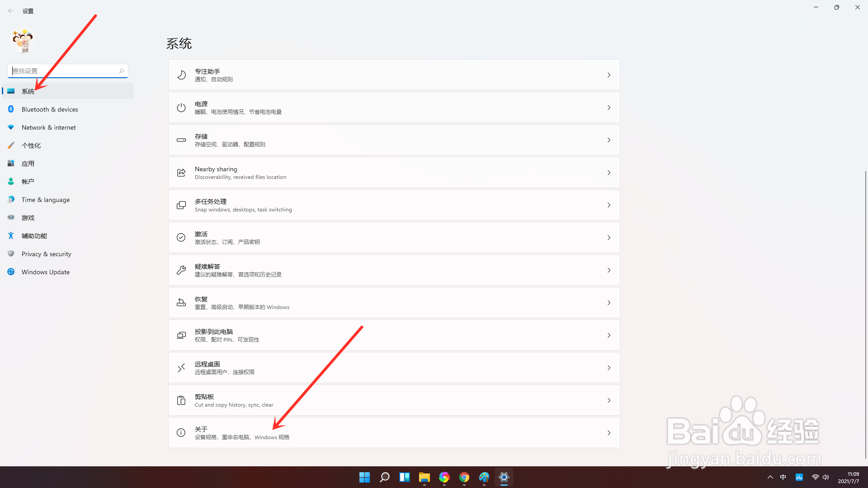Viewport: 868px width, 488px height.
Task: Expand the 多任务处理 row chevron
Action: 609,205
